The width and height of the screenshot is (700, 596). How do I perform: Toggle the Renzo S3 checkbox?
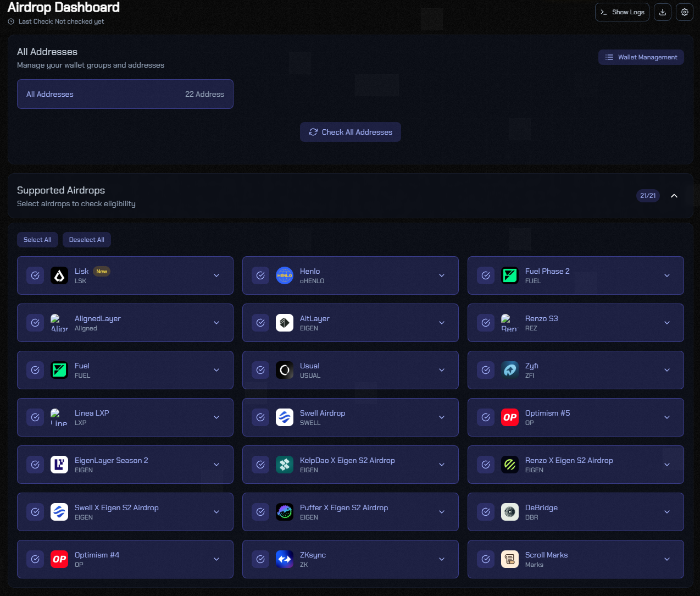pyautogui.click(x=486, y=323)
